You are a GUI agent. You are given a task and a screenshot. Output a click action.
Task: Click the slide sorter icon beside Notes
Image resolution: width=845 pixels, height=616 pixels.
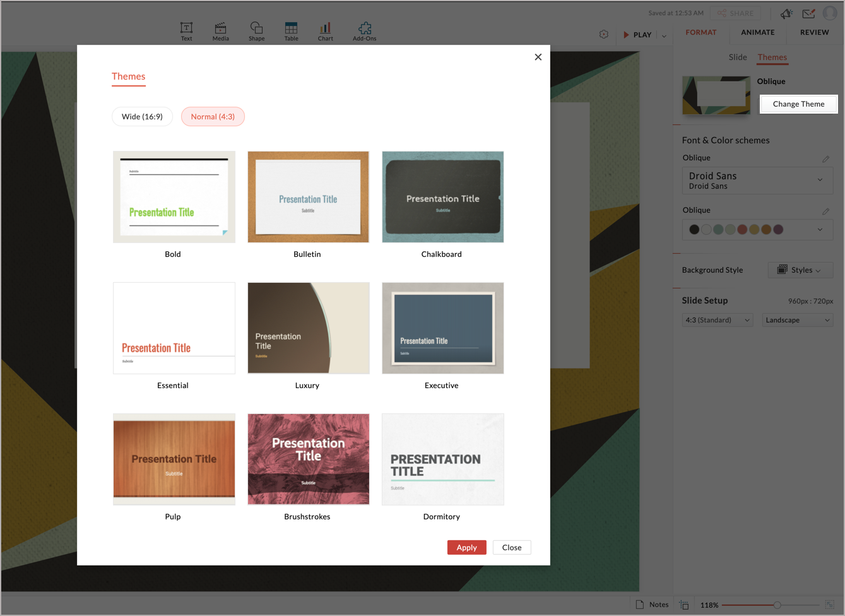(x=684, y=605)
